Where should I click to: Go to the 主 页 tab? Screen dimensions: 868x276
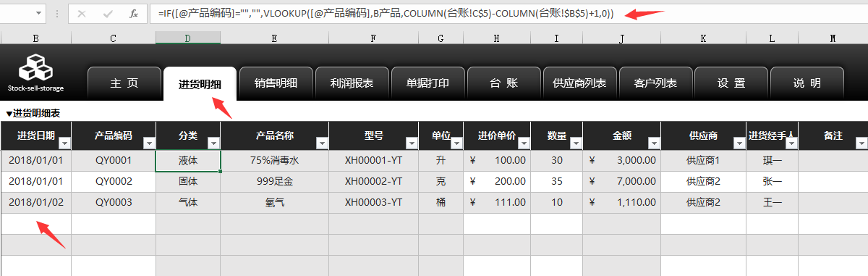[x=124, y=83]
